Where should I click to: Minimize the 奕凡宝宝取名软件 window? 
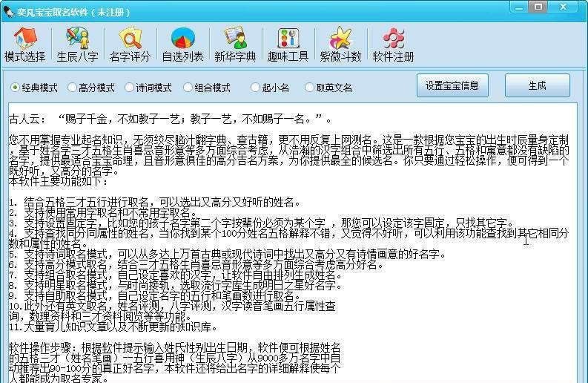(519, 7)
